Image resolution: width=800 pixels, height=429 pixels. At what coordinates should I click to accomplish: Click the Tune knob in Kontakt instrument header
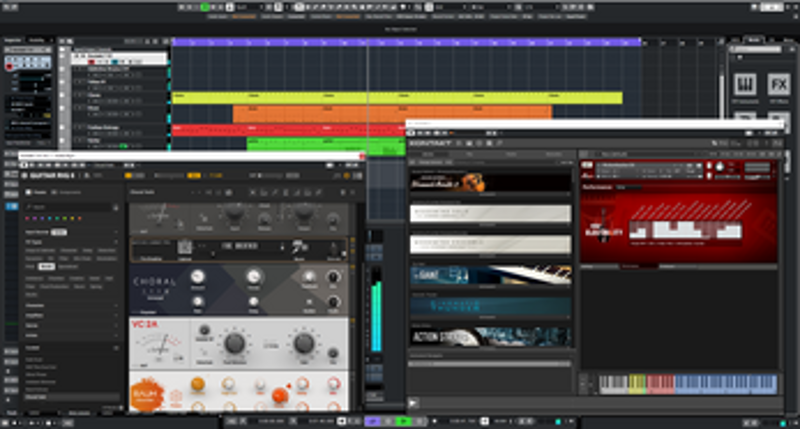(720, 167)
